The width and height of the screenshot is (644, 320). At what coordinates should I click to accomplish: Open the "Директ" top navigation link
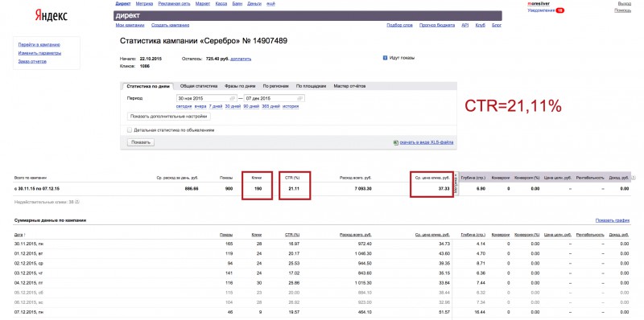point(123,4)
